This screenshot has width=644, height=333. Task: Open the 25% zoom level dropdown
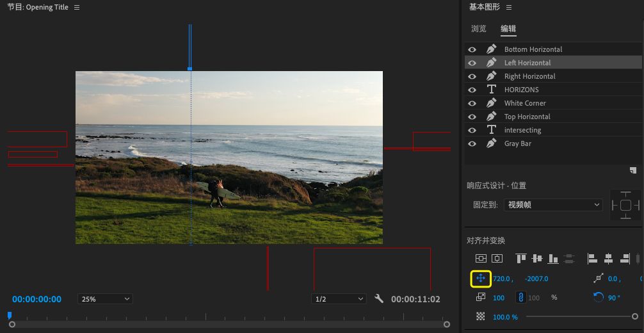click(x=105, y=299)
